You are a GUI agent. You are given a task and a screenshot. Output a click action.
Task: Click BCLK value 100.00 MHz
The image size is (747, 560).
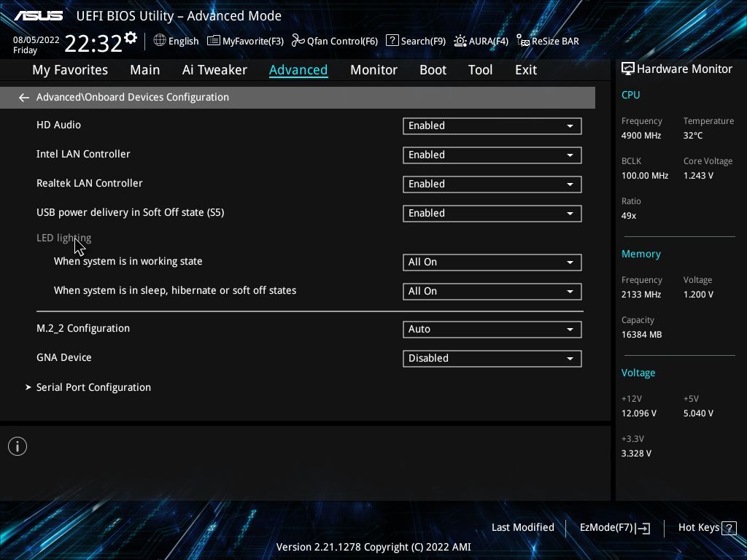(x=645, y=176)
